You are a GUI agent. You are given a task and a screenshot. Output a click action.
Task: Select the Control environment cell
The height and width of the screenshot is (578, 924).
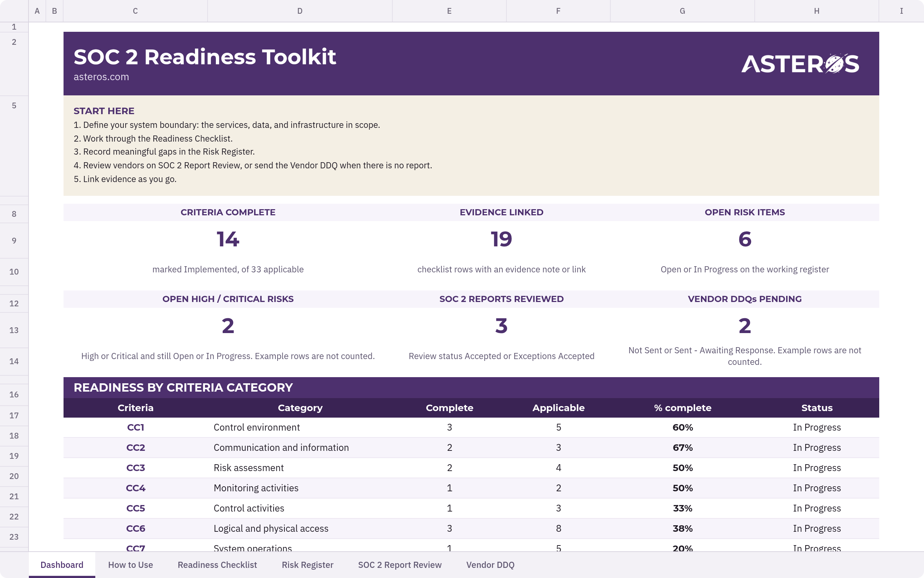coord(300,427)
